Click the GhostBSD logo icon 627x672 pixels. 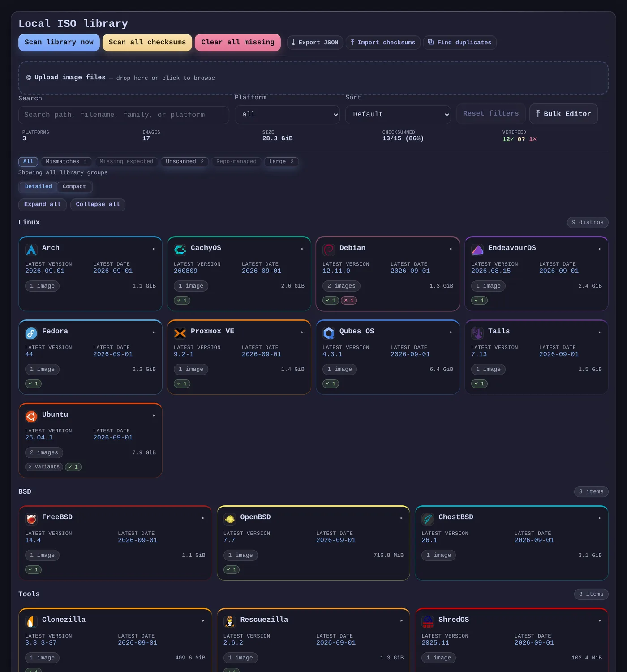(x=428, y=519)
